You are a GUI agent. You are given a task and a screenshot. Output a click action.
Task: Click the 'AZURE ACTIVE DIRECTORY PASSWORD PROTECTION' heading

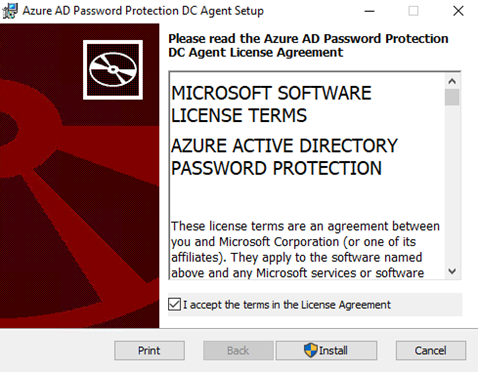tap(284, 157)
